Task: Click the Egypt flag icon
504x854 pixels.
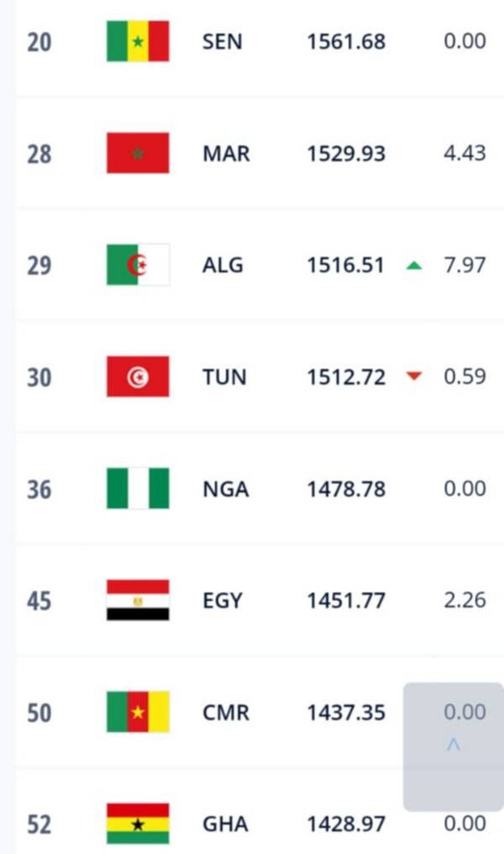Action: tap(138, 600)
